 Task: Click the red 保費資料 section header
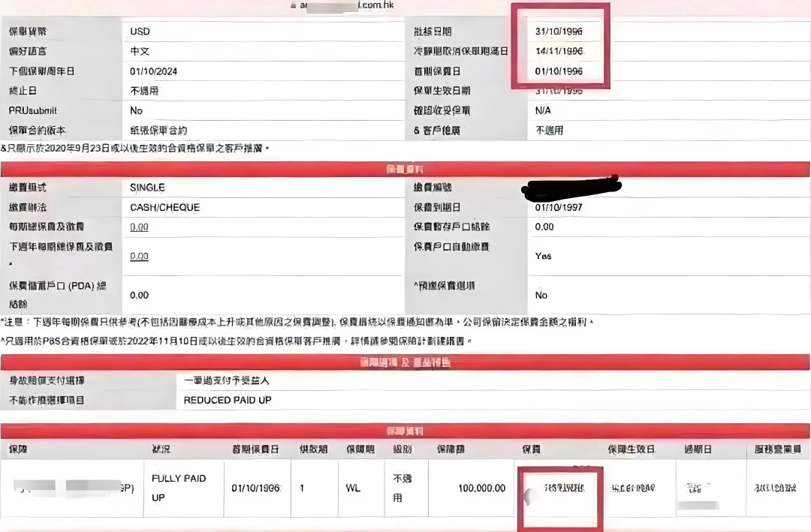(x=405, y=170)
